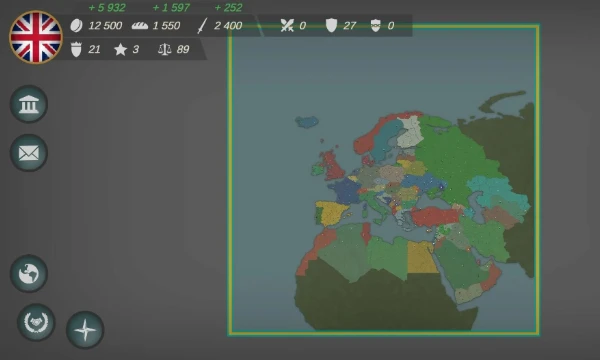
Task: Select Finland on the map
Action: 410,132
